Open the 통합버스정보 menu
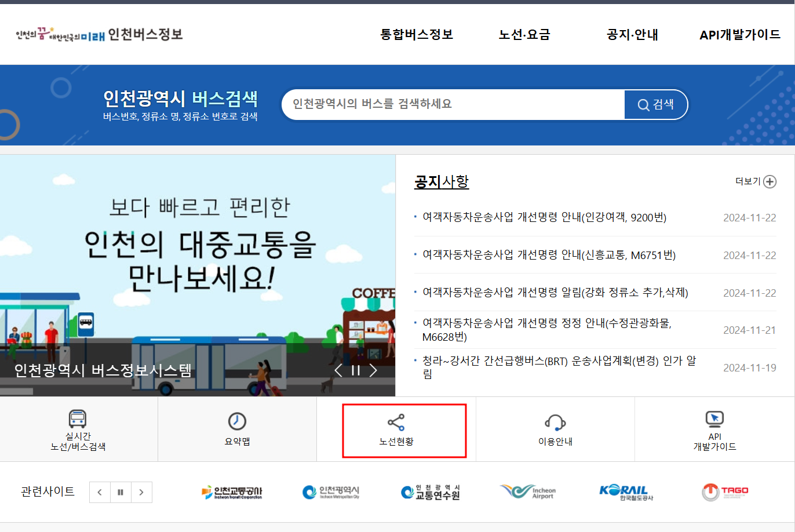Image resolution: width=795 pixels, height=532 pixels. [x=416, y=35]
